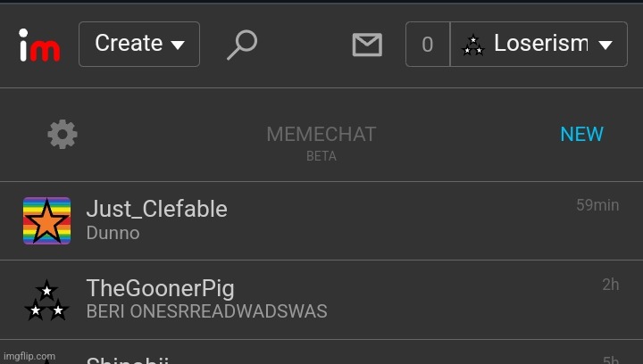Select the 'Dunno' message preview

click(113, 233)
